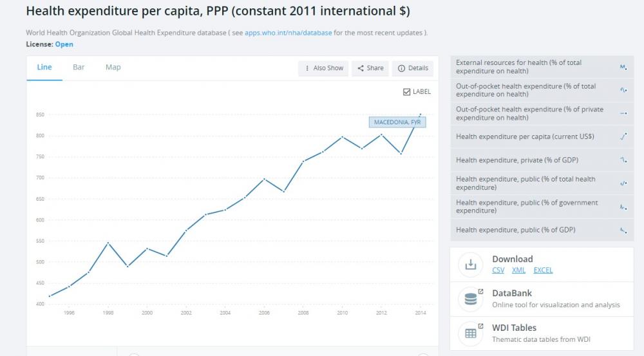Image resolution: width=644 pixels, height=356 pixels.
Task: Click the Download icon
Action: (x=471, y=264)
